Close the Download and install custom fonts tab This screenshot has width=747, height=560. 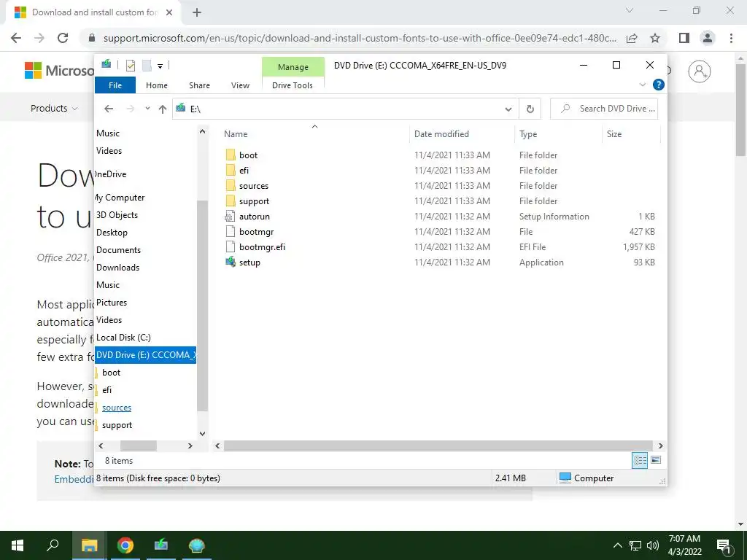tap(169, 12)
